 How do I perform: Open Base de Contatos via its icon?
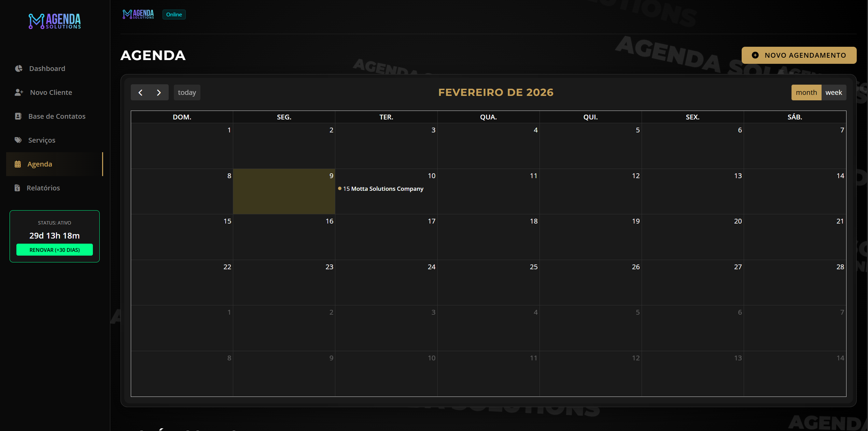point(18,116)
